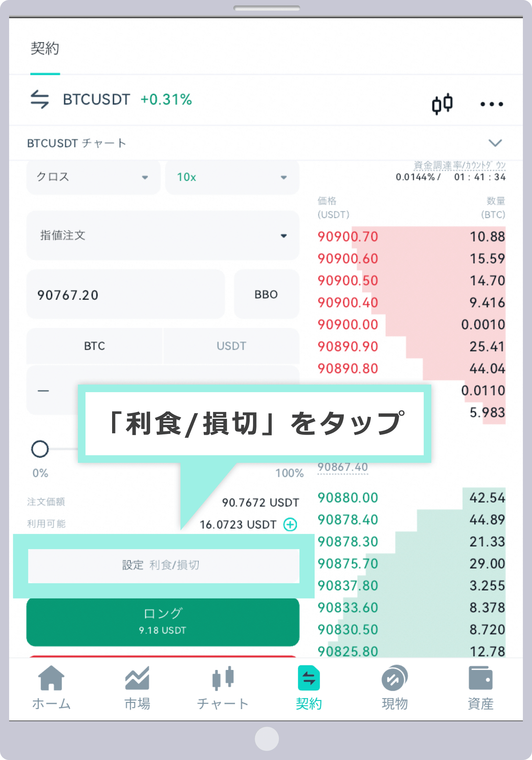532x760 pixels.
Task: Select ask price 90900.40
Action: point(348,303)
